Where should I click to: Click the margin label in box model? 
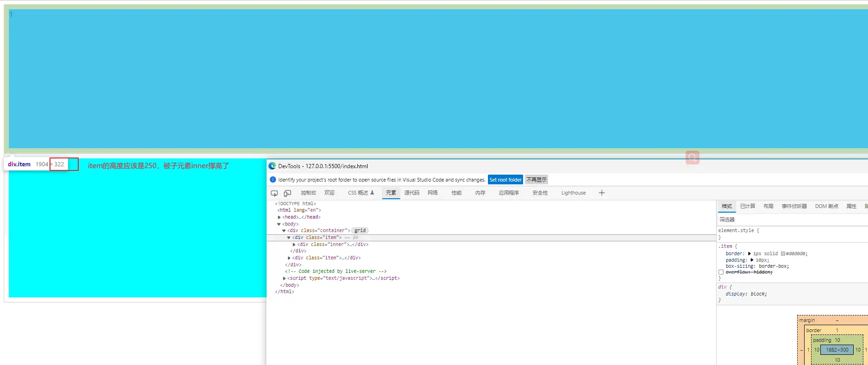807,321
